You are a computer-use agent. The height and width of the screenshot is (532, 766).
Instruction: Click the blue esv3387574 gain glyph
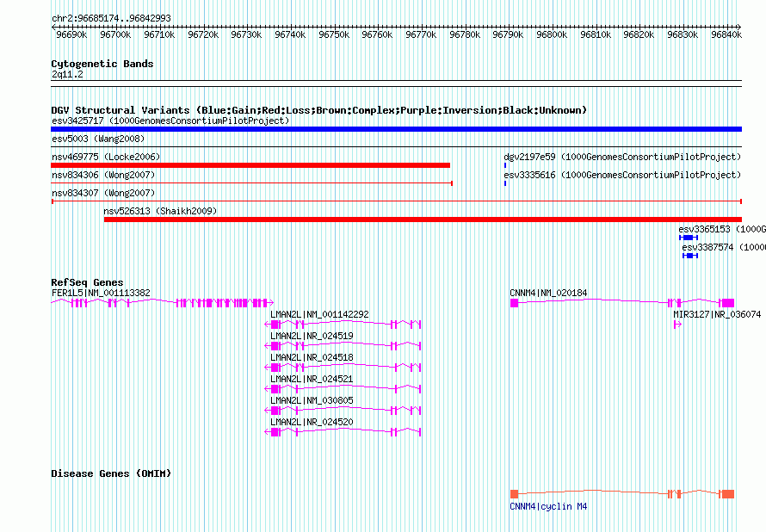tap(690, 256)
